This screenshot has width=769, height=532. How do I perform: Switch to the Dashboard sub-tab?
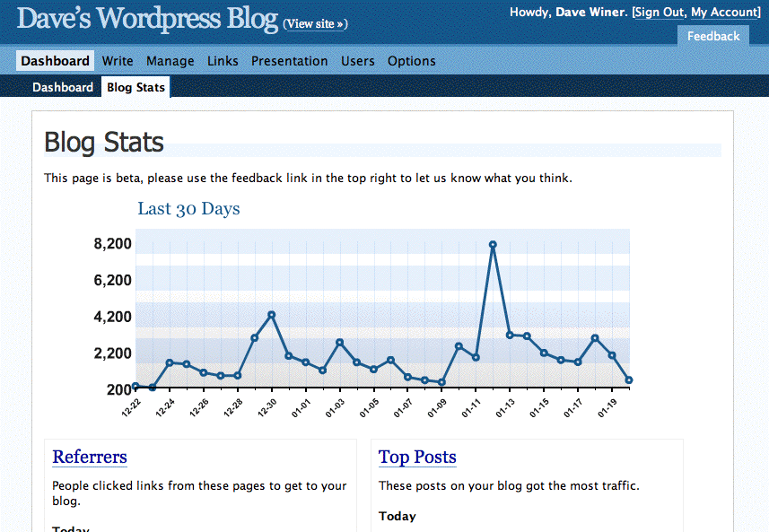coord(63,87)
